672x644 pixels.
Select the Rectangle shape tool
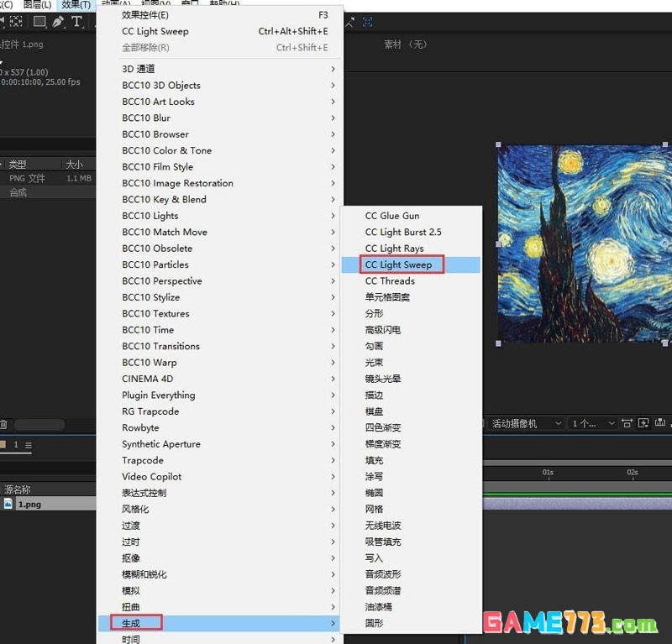coord(39,23)
